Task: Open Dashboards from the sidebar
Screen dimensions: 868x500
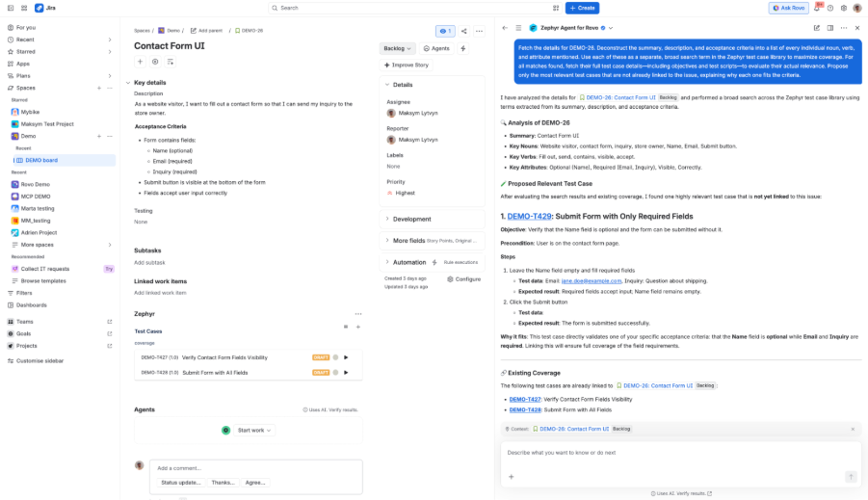Action: coord(32,305)
